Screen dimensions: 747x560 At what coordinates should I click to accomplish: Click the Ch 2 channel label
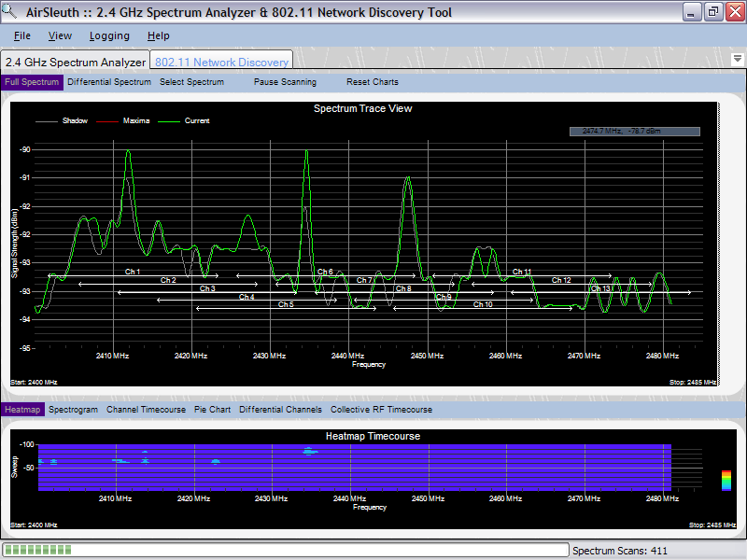[168, 280]
